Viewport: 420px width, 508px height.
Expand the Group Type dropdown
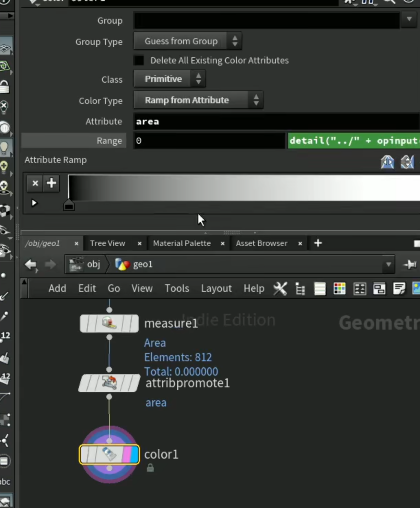pyautogui.click(x=188, y=41)
